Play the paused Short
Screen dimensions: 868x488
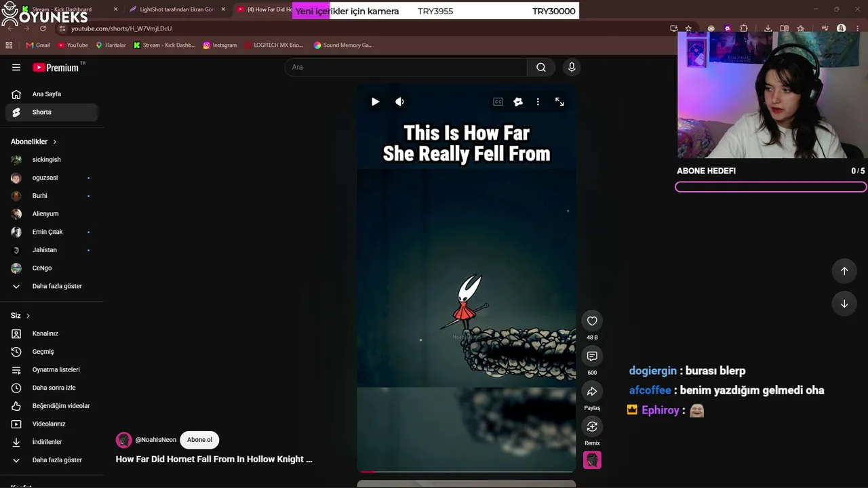click(x=375, y=102)
